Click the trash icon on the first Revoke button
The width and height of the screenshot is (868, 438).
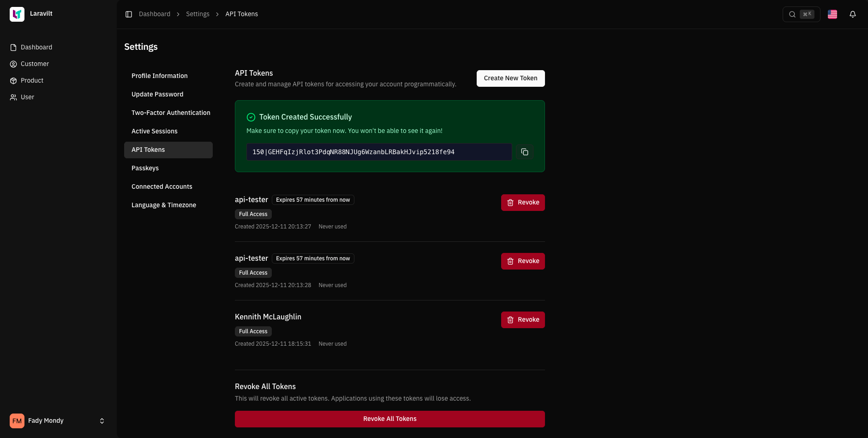[x=510, y=202]
